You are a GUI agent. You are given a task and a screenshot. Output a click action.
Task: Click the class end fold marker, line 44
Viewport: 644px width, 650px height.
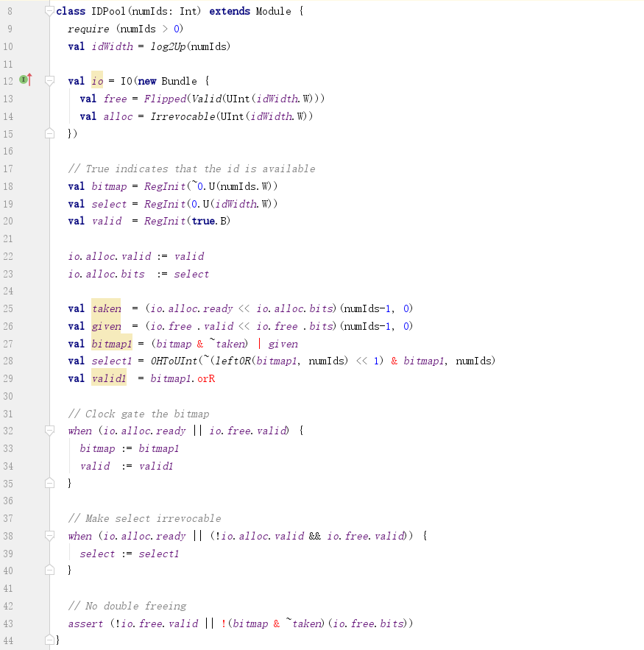(x=49, y=640)
